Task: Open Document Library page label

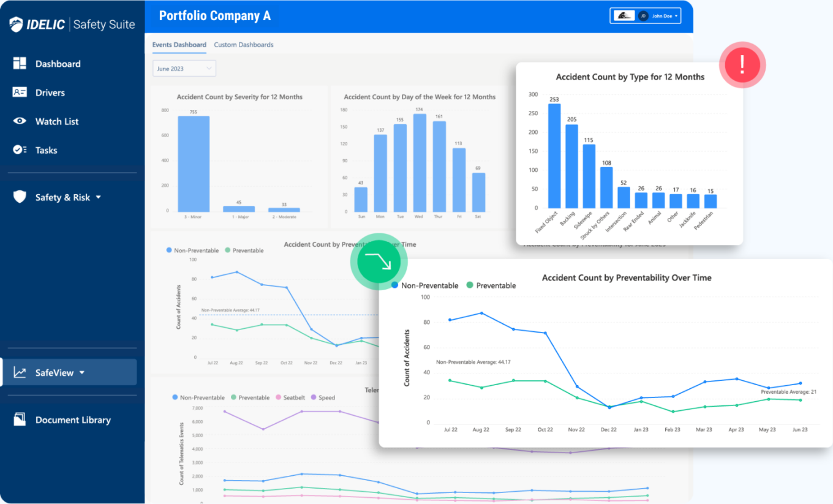Action: click(73, 419)
